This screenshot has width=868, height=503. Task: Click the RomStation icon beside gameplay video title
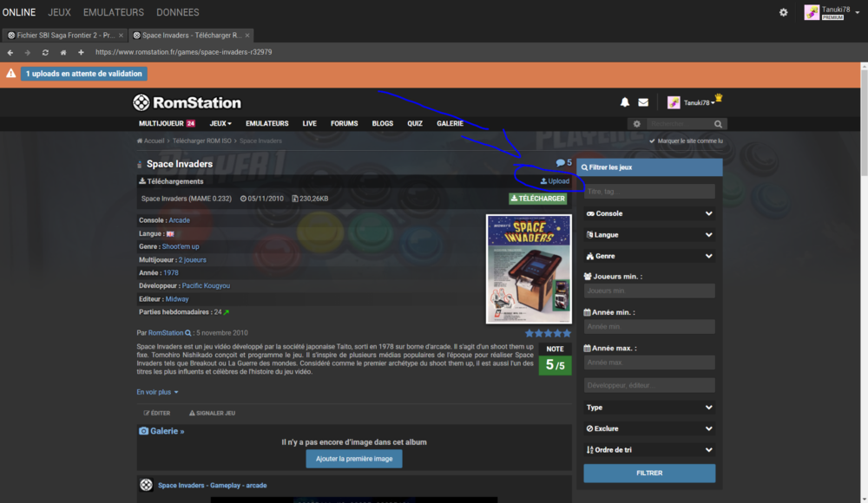pos(146,486)
